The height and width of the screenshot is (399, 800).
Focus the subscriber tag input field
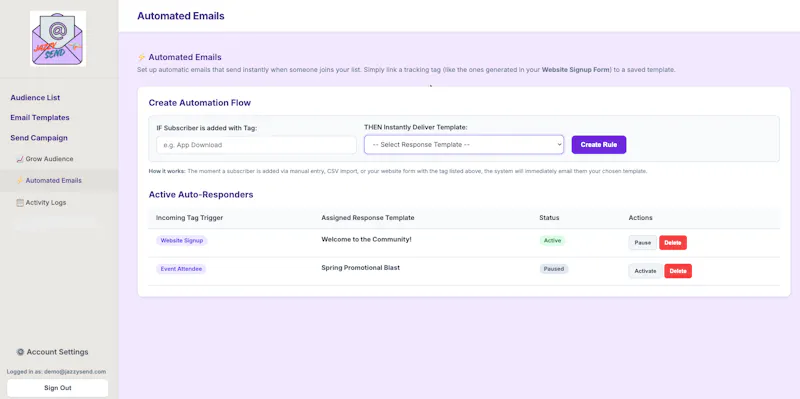(x=256, y=145)
